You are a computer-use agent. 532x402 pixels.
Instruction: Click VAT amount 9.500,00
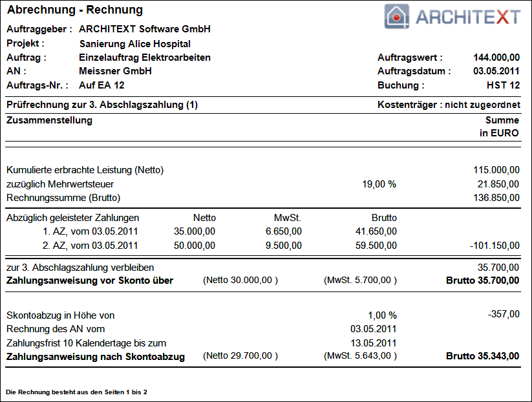click(x=284, y=245)
